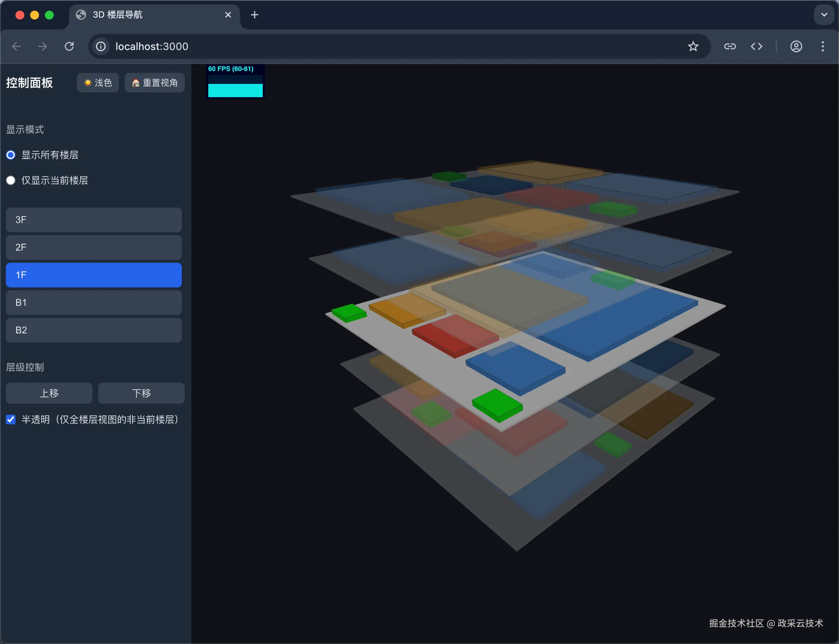
Task: Click the 上移 button
Action: 49,393
